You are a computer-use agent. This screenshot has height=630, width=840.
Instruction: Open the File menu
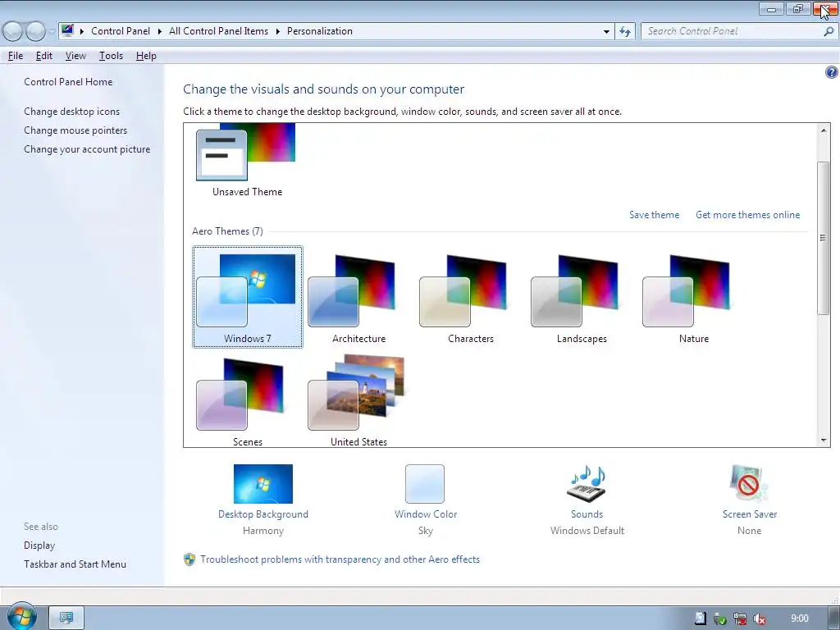(x=16, y=56)
